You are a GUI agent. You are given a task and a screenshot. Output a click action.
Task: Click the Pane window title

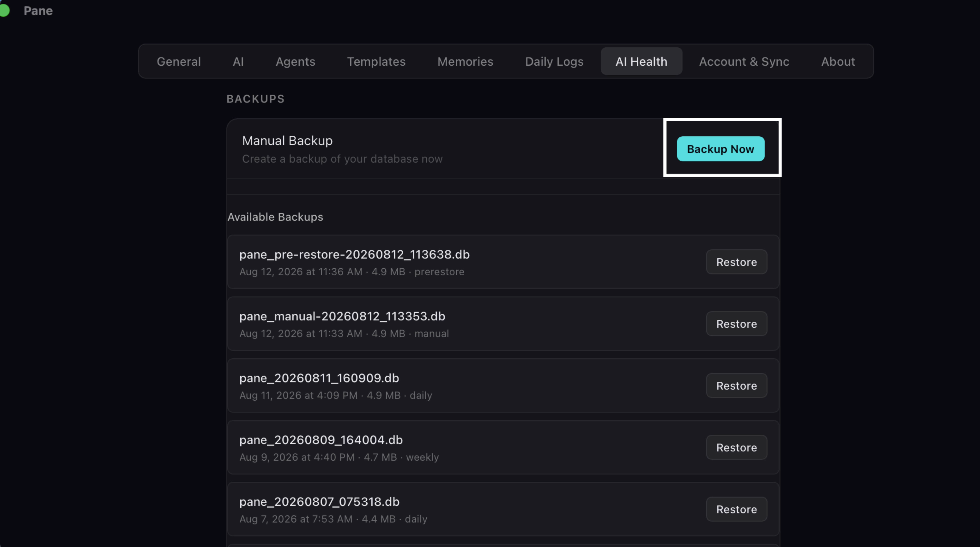point(38,11)
